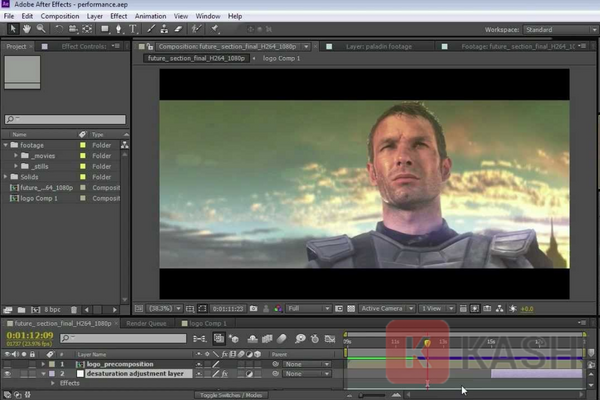Toggle composition viewer lock icon
Image resolution: width=600 pixels, height=400 pixels.
point(150,47)
